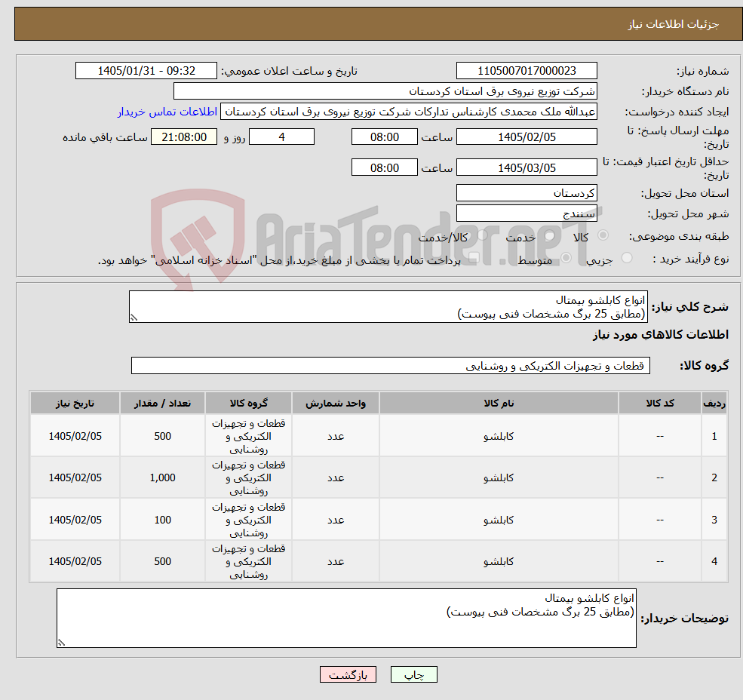
Task: Click the تعداد / مقدار column header
Action: [162, 403]
